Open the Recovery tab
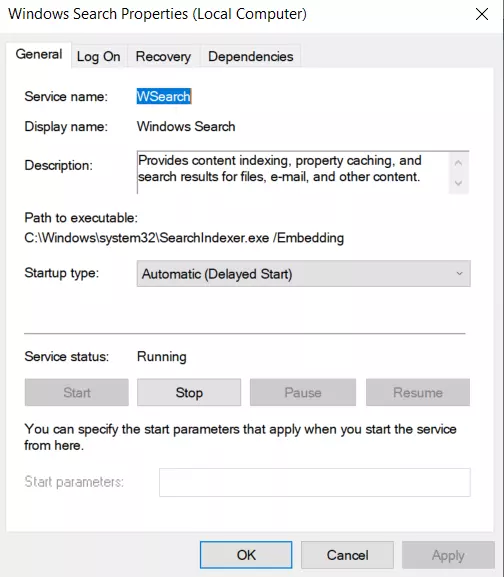Screen dimensions: 504x577 [x=163, y=56]
